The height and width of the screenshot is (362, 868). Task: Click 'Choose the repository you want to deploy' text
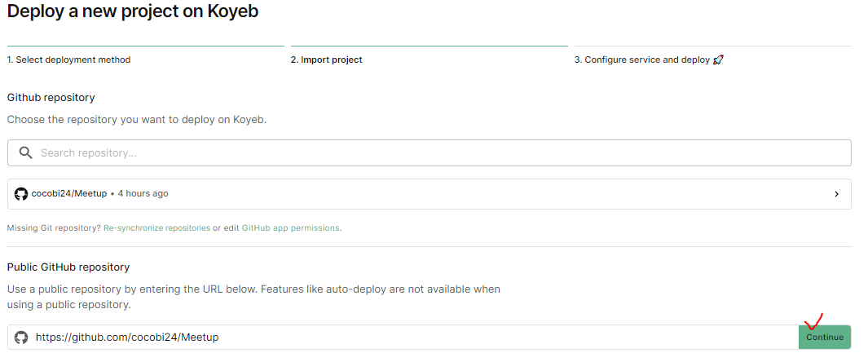click(137, 119)
